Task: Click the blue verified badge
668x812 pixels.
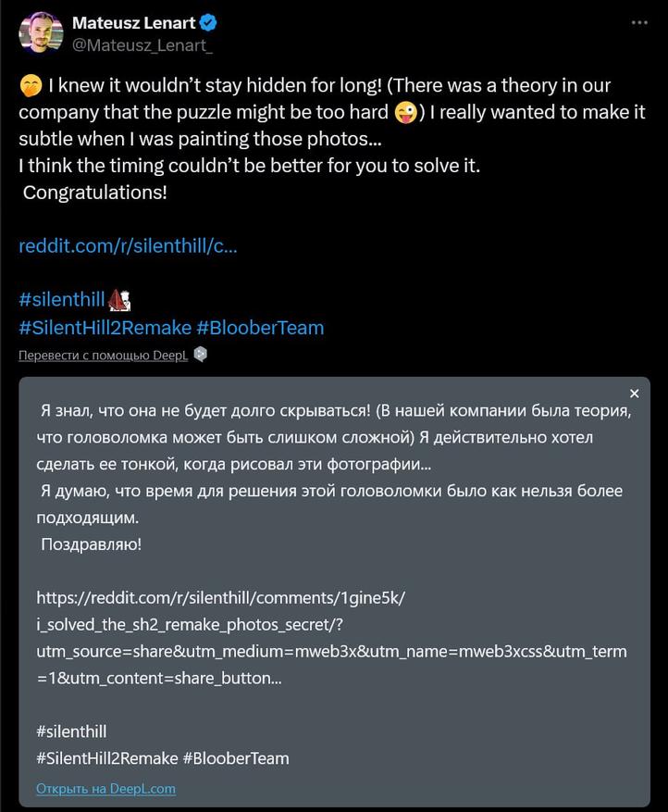Action: pyautogui.click(x=209, y=23)
